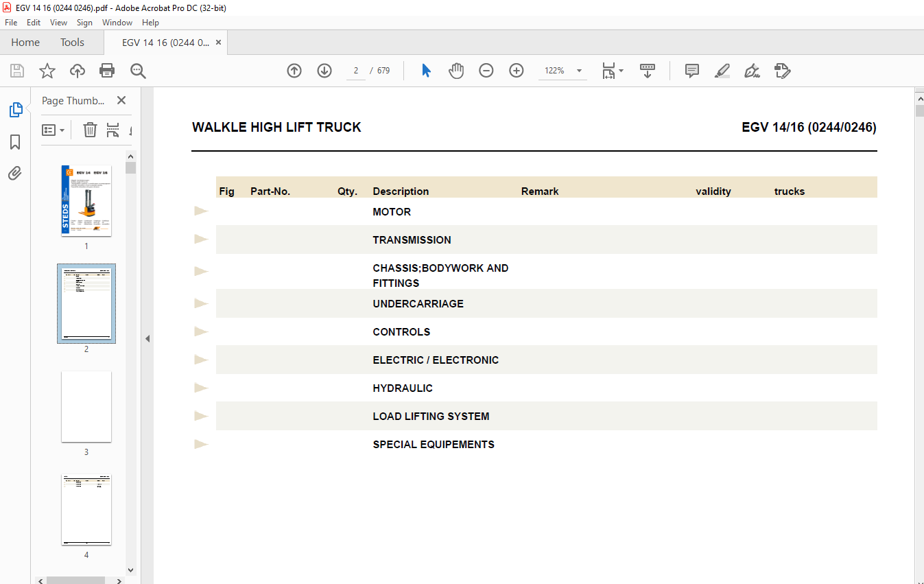Click the MOTOR entry
Image resolution: width=924 pixels, height=584 pixels.
tap(392, 212)
